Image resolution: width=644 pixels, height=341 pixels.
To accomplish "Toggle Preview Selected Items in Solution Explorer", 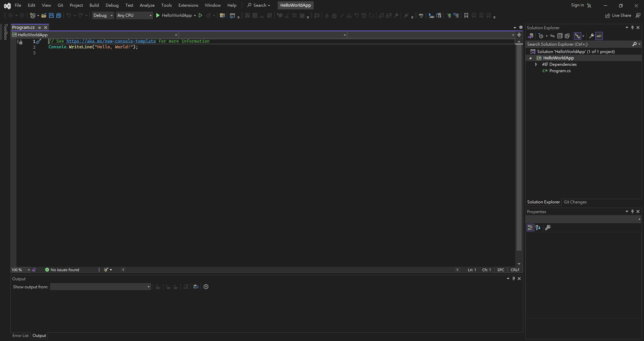I will (x=599, y=36).
